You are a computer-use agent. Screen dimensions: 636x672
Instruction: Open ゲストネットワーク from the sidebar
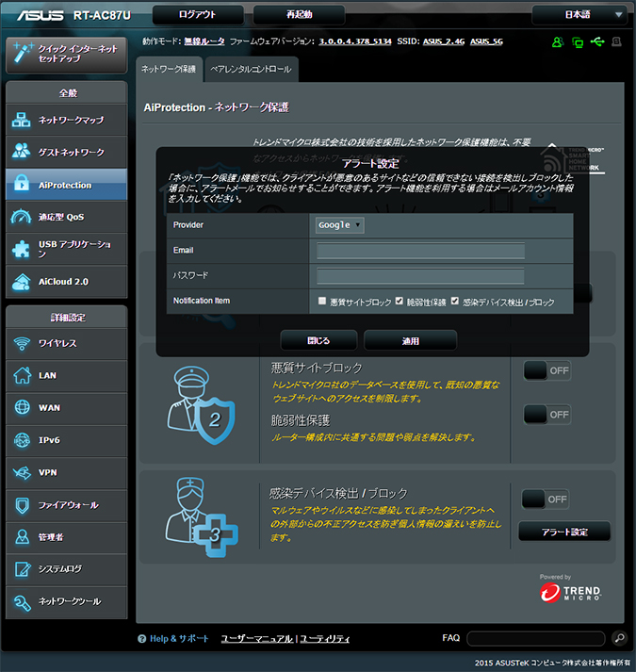67,152
